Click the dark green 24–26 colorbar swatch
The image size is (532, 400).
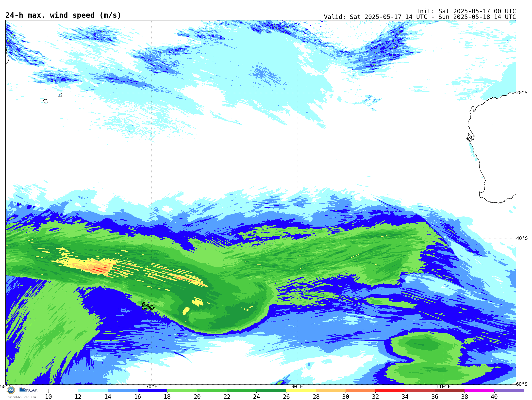point(271,391)
